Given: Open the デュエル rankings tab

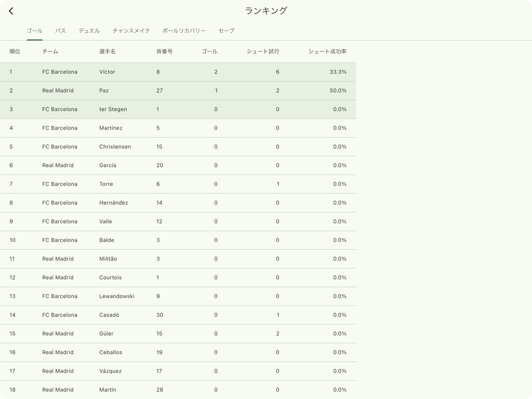Looking at the screenshot, I should pyautogui.click(x=89, y=31).
